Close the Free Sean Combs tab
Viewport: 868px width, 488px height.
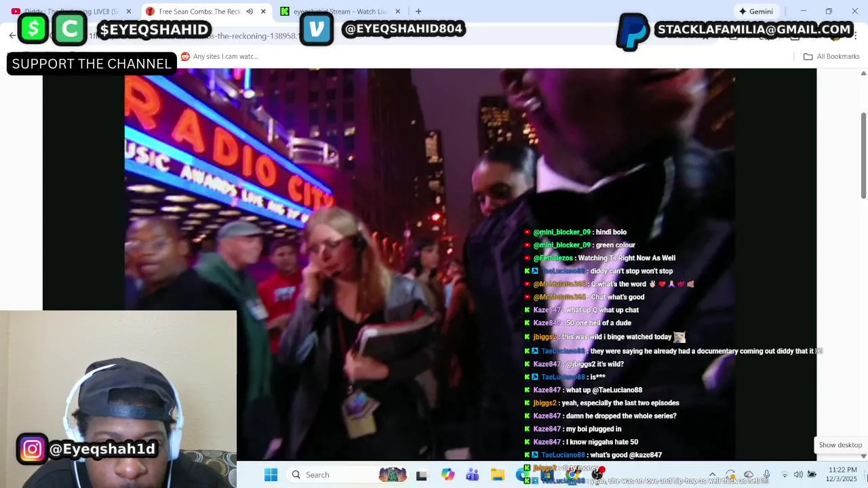[x=263, y=12]
